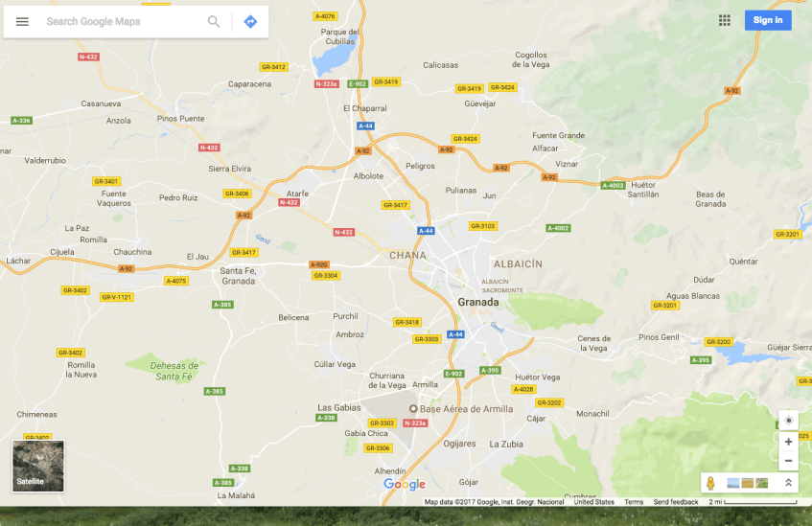812x526 pixels.
Task: Open the hamburger menu in search bar
Action: [22, 21]
